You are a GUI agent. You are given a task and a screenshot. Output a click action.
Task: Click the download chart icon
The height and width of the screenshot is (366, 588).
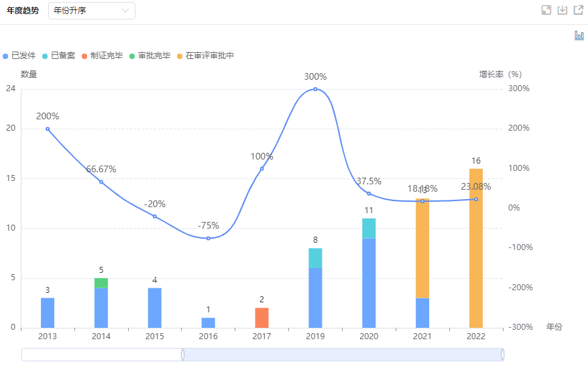563,10
